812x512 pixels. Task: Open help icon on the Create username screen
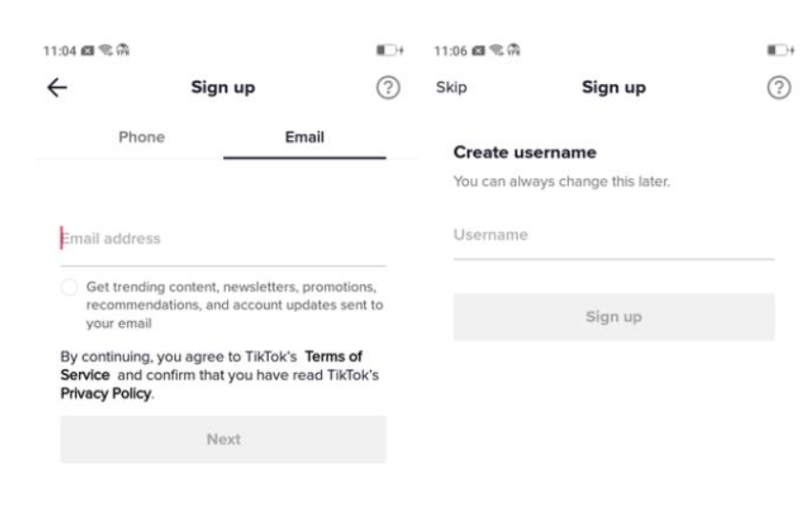[x=779, y=88]
